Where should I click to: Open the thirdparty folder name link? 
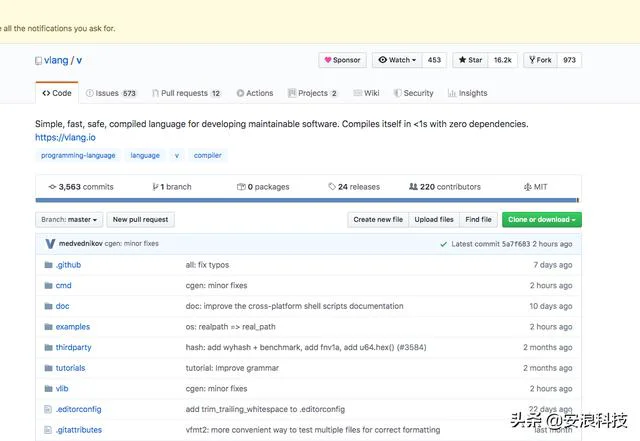[73, 347]
